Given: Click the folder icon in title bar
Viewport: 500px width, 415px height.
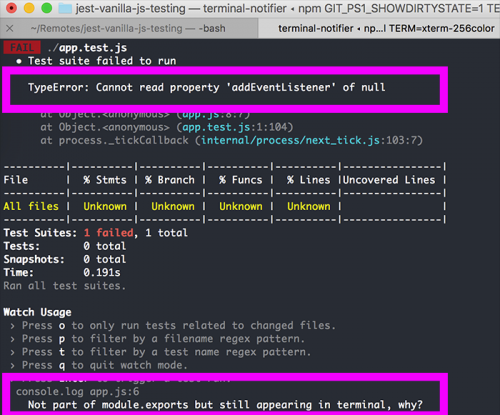Looking at the screenshot, I should (65, 8).
